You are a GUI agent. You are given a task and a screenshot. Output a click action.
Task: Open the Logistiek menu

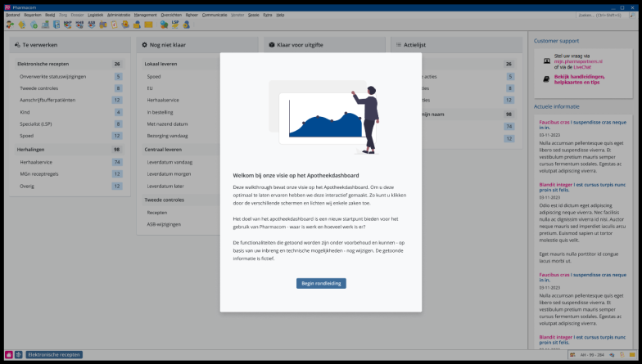tap(95, 15)
